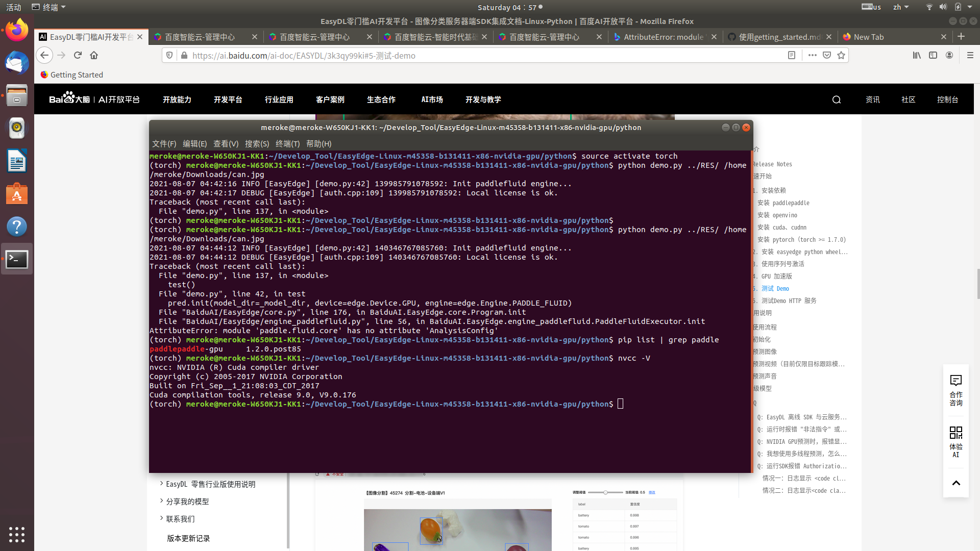This screenshot has height=551, width=980.
Task: Bookmark this page with star icon
Action: point(841,55)
